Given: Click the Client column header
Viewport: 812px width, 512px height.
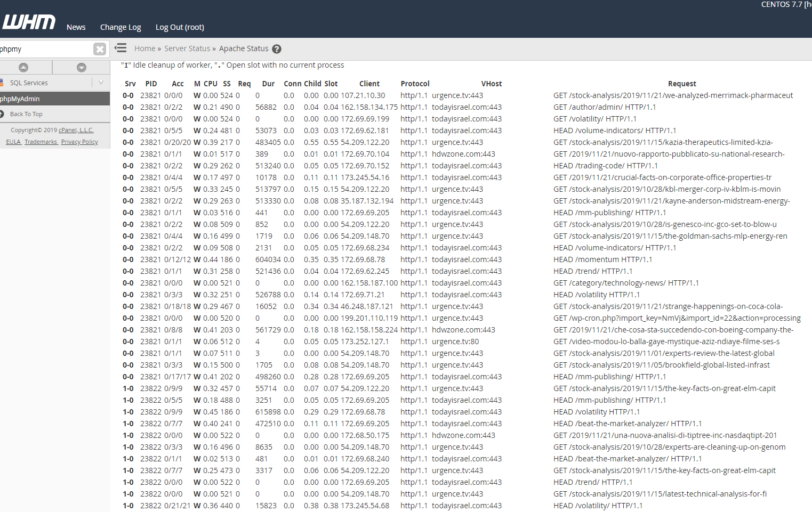Looking at the screenshot, I should 369,84.
